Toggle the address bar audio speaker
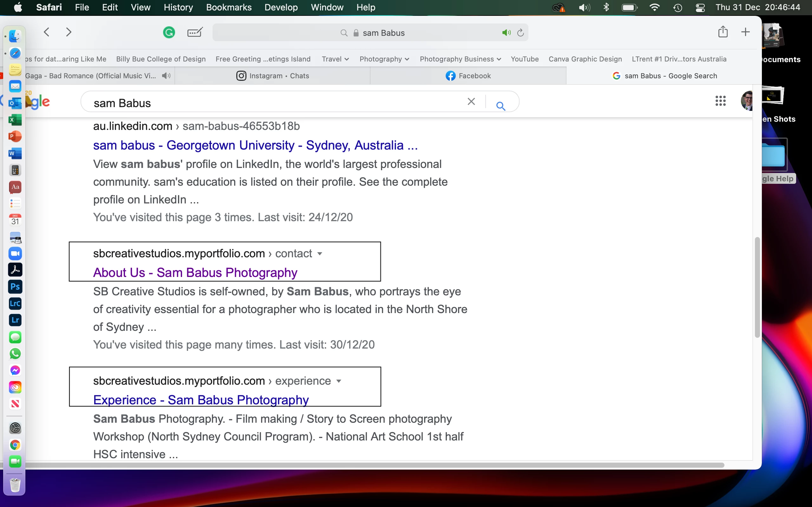 point(506,33)
